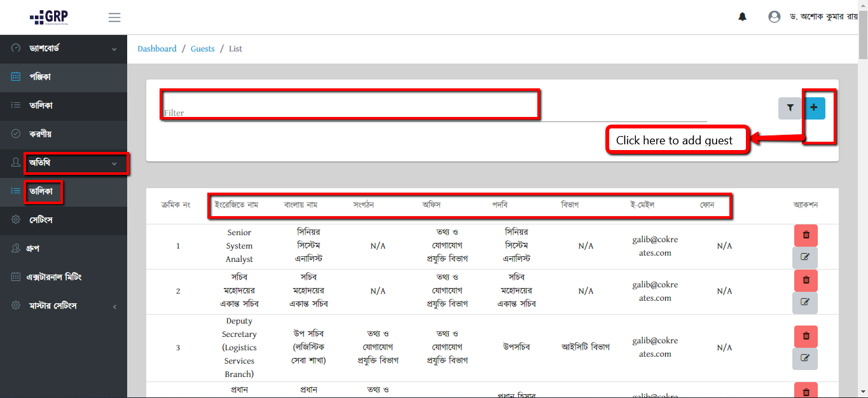Viewport: 868px width, 398px height.
Task: Delete the Senior System Analyst row
Action: [x=806, y=235]
